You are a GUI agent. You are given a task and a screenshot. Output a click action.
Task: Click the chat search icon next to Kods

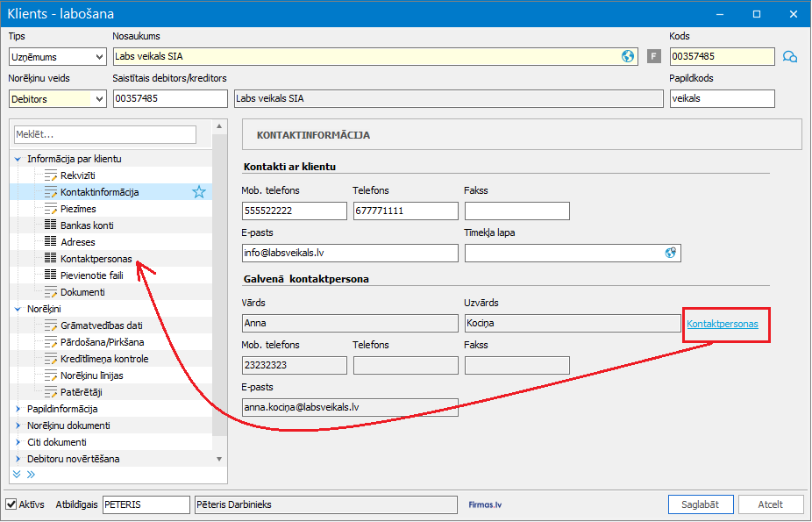tap(790, 57)
